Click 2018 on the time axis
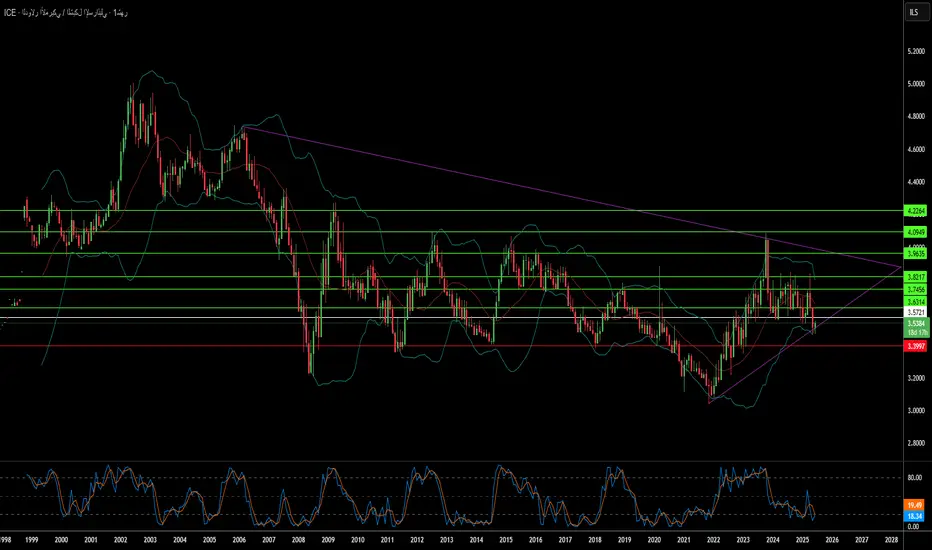932x550 pixels. [x=595, y=540]
